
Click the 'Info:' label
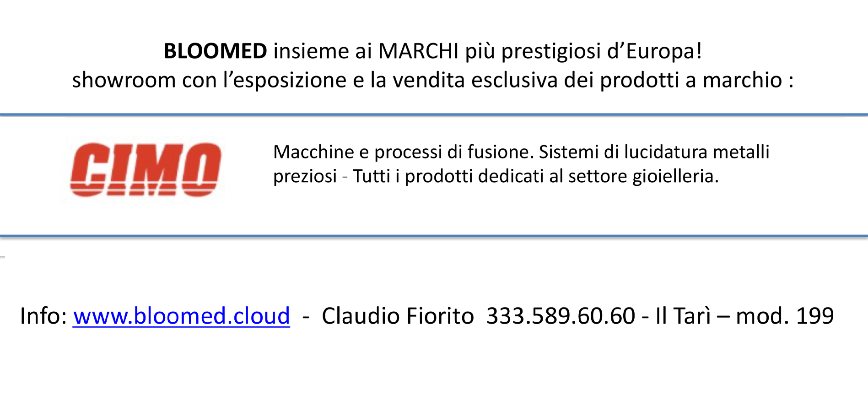[x=43, y=316]
